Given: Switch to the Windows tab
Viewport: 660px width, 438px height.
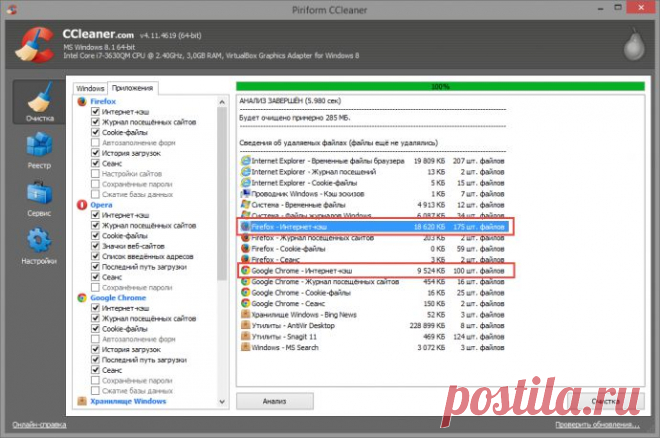Looking at the screenshot, I should [90, 88].
